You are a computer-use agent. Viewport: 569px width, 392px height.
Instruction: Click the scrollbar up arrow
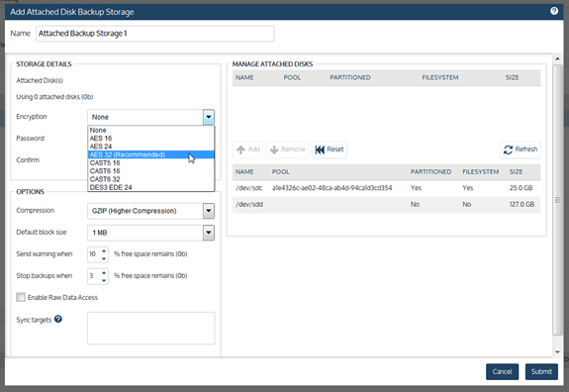(x=557, y=58)
